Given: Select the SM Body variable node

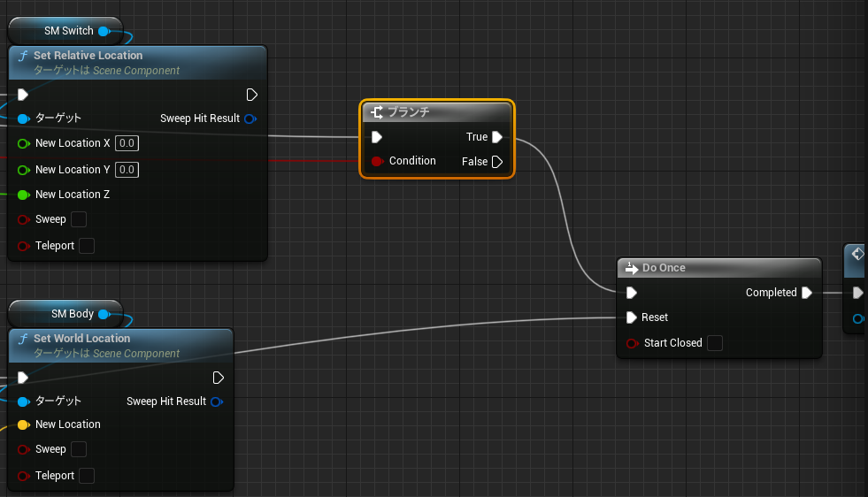Looking at the screenshot, I should click(x=65, y=314).
